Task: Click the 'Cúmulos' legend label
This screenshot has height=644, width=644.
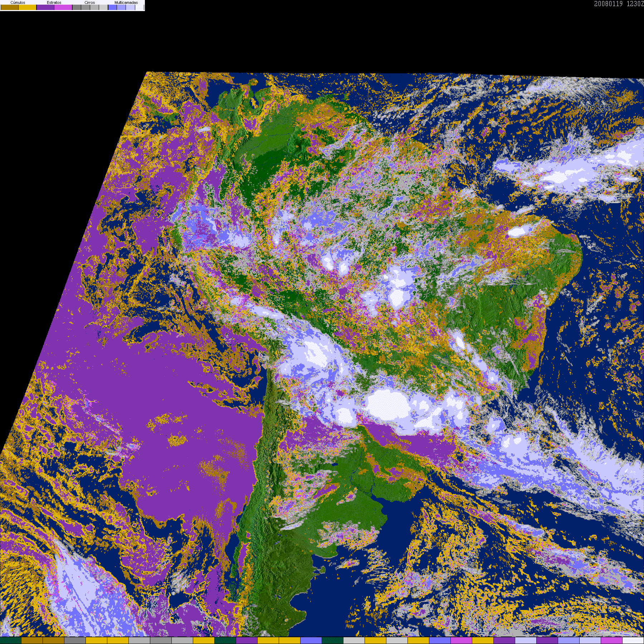Action: 18,3
